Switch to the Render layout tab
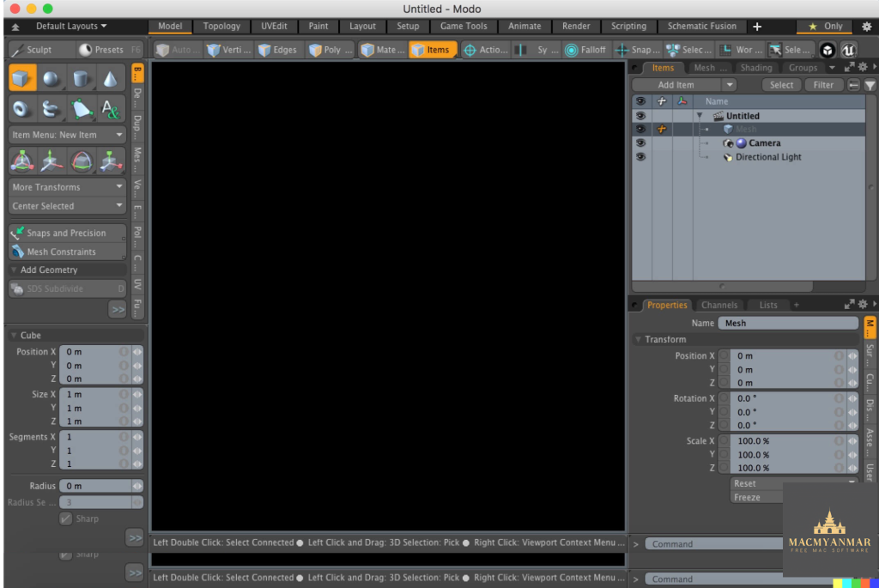This screenshot has height=588, width=879. pos(576,27)
